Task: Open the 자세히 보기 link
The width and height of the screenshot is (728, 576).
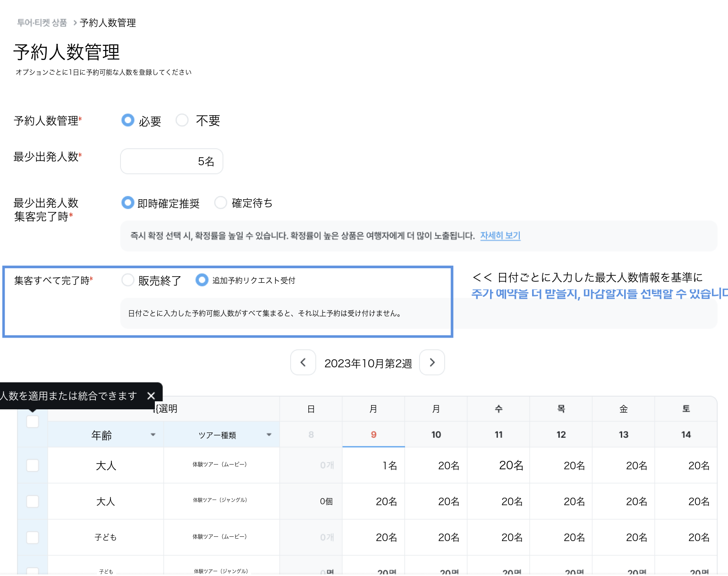Action: [x=500, y=235]
